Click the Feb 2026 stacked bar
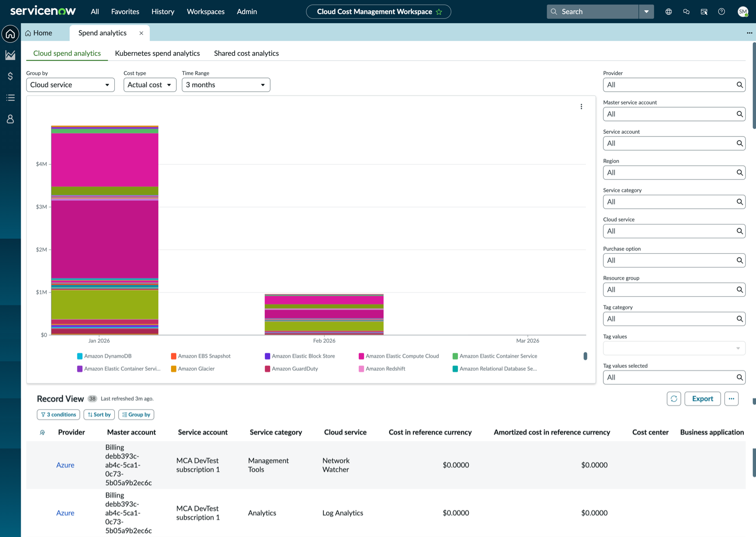This screenshot has height=537, width=756. click(324, 314)
